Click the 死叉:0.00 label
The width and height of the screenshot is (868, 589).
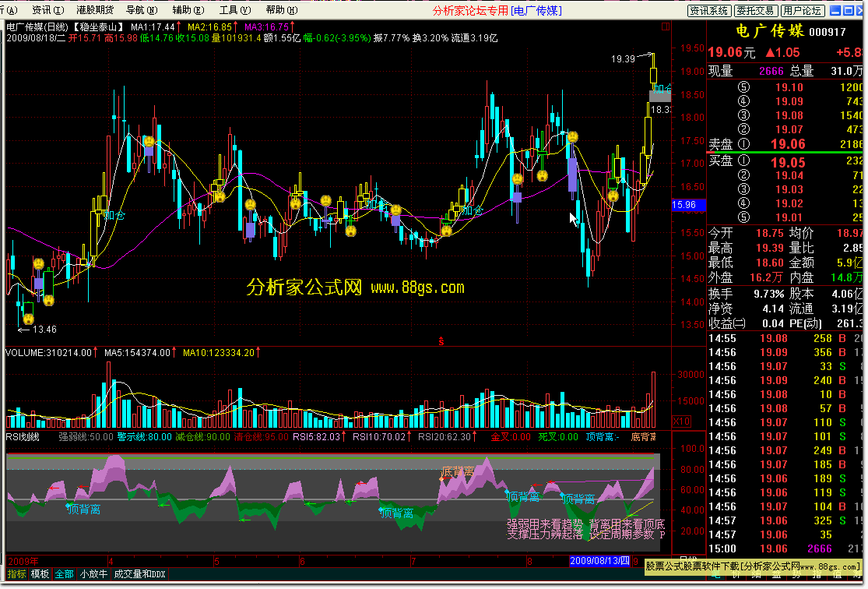tap(558, 437)
